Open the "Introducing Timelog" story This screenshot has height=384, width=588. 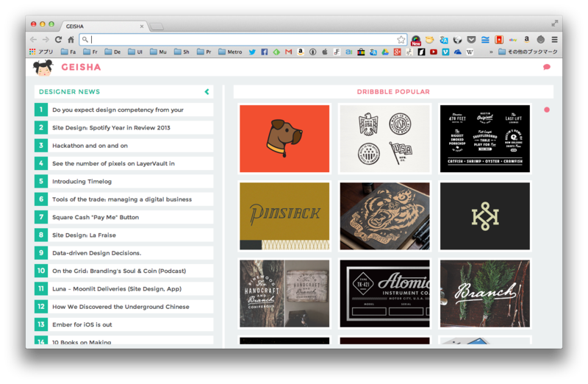tap(123, 181)
